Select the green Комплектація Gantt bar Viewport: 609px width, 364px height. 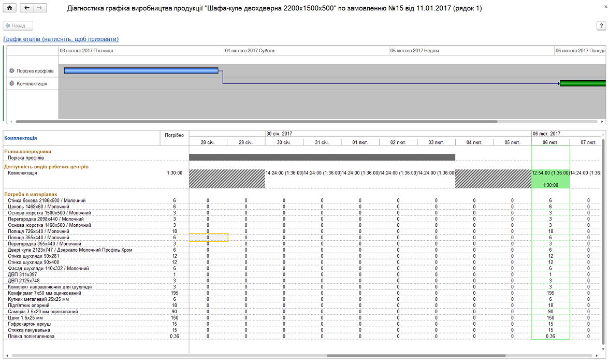[x=583, y=83]
